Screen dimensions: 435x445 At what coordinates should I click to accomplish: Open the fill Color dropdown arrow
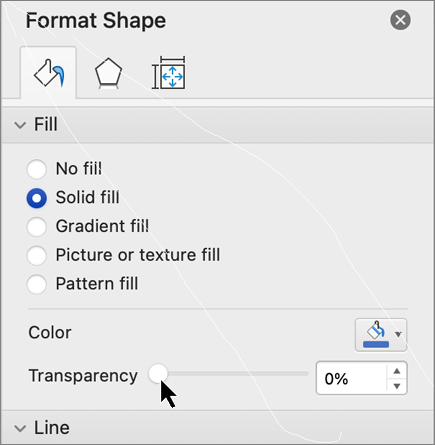(x=398, y=334)
